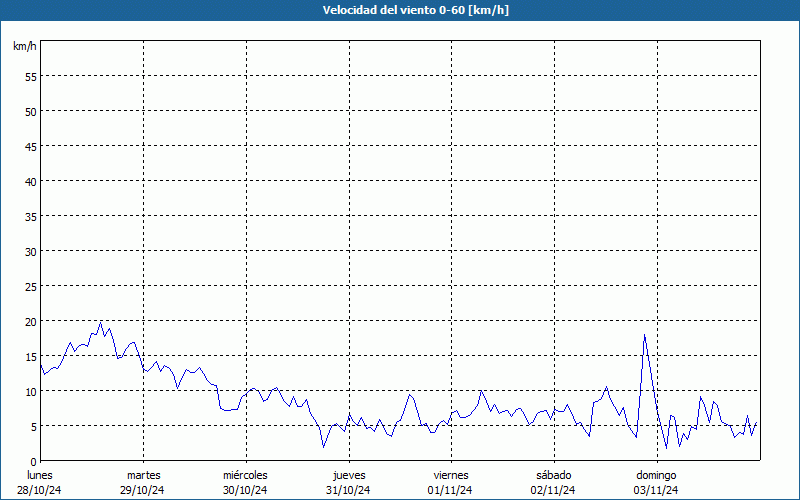
Task: Click the date label 30/10/24
Action: point(245,490)
